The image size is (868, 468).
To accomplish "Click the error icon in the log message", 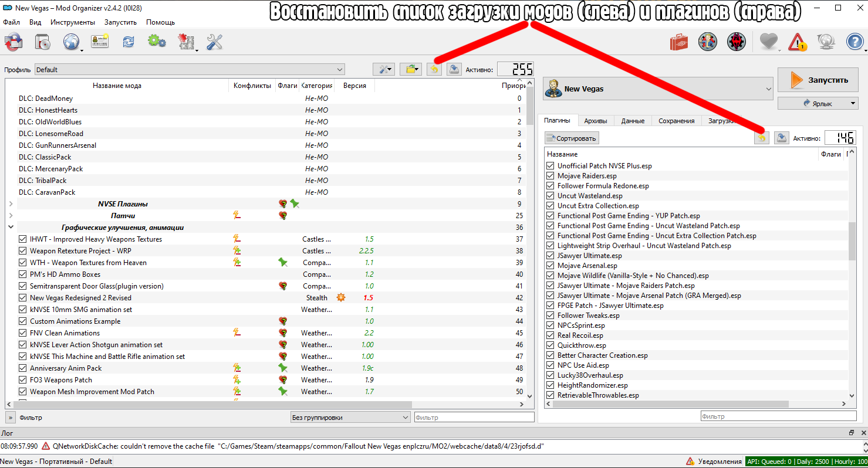I will (46, 446).
